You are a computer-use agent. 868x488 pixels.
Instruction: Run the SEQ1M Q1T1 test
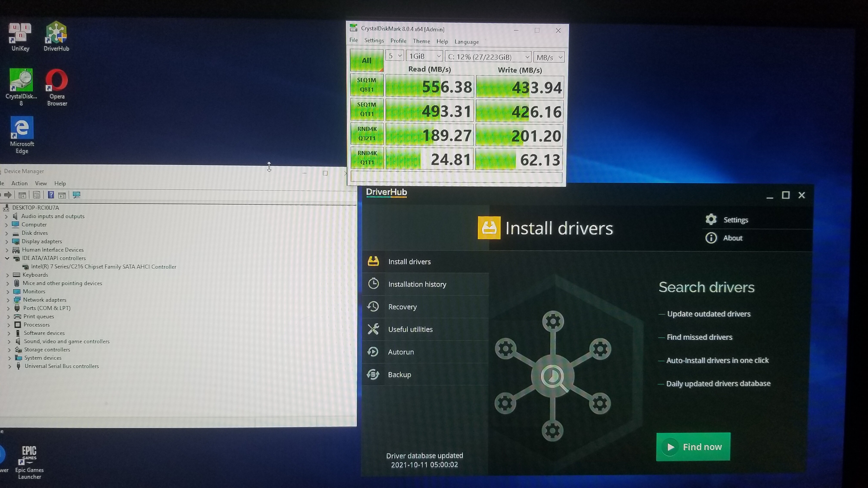[x=367, y=109]
